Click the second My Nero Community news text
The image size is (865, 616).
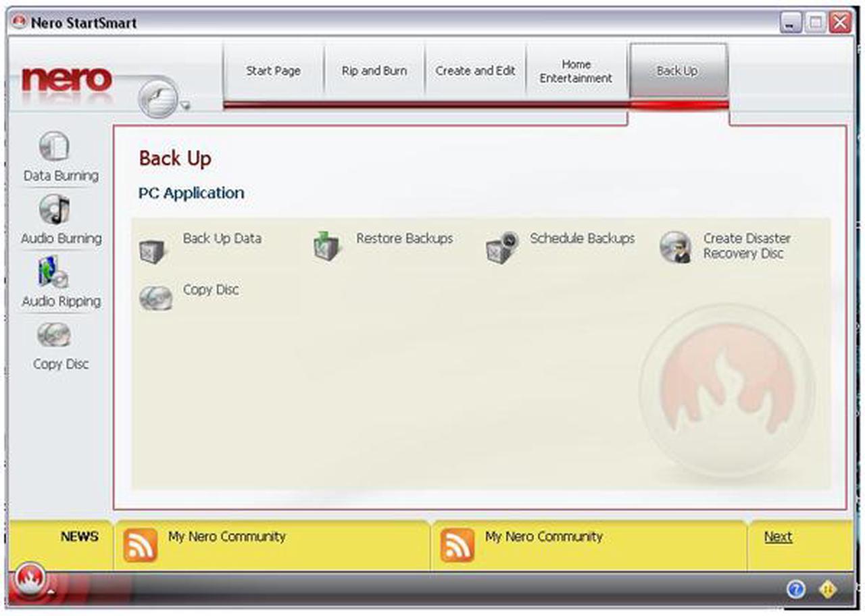(x=543, y=537)
